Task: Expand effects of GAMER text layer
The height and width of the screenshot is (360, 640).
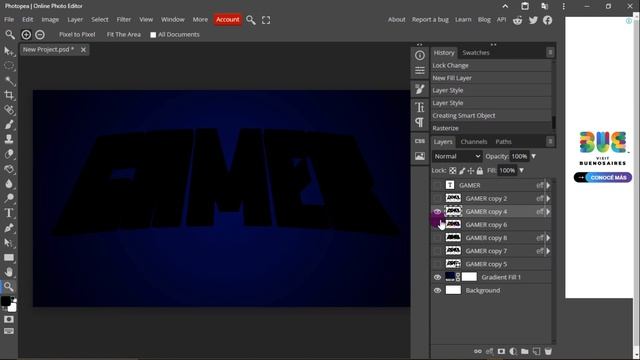Action: (x=548, y=185)
